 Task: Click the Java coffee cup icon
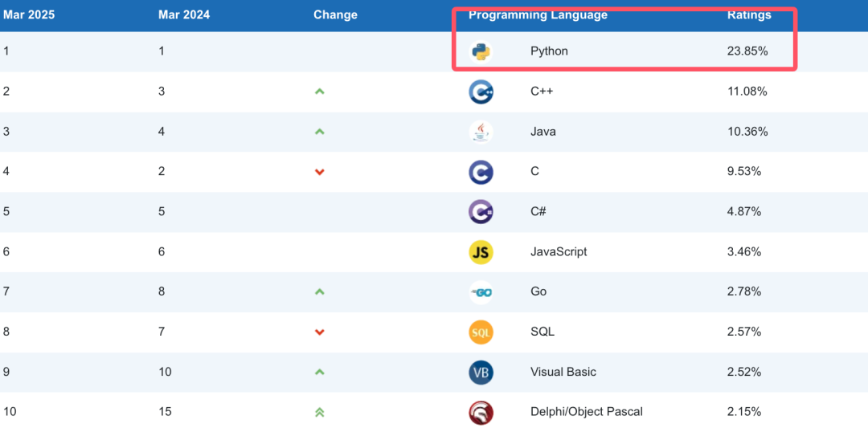pyautogui.click(x=481, y=132)
